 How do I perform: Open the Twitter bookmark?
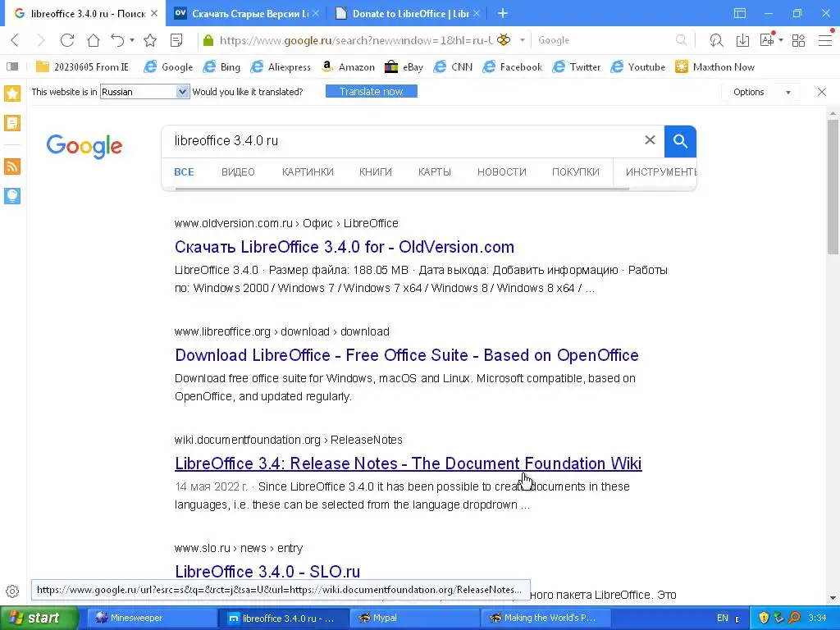[577, 67]
